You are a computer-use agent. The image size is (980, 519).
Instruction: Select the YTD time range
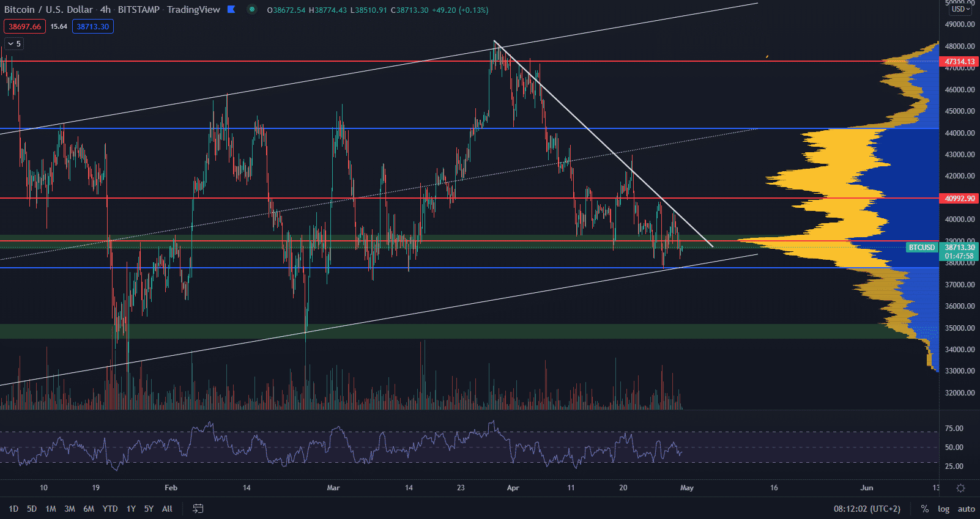point(110,509)
